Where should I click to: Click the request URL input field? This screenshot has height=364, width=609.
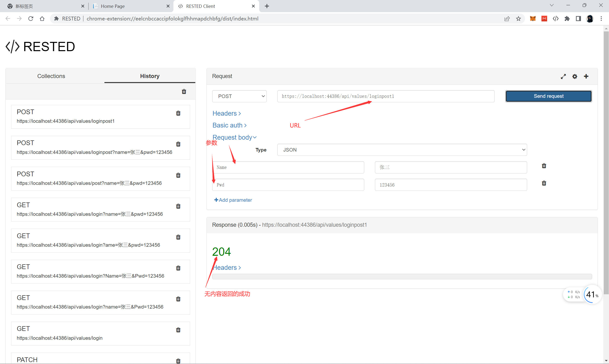[386, 96]
